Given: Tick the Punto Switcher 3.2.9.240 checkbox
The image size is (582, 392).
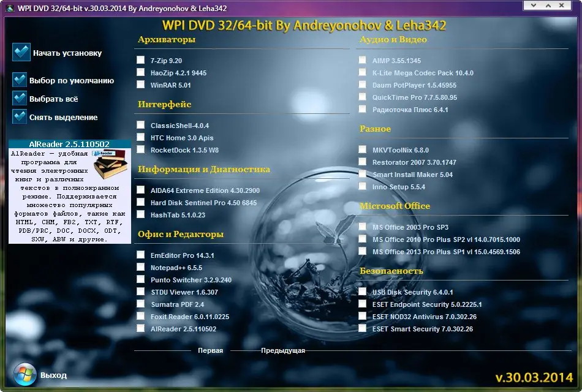Looking at the screenshot, I should 141,279.
